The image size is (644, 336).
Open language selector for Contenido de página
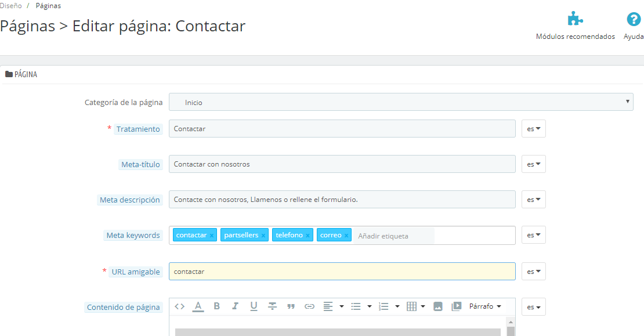click(x=534, y=307)
